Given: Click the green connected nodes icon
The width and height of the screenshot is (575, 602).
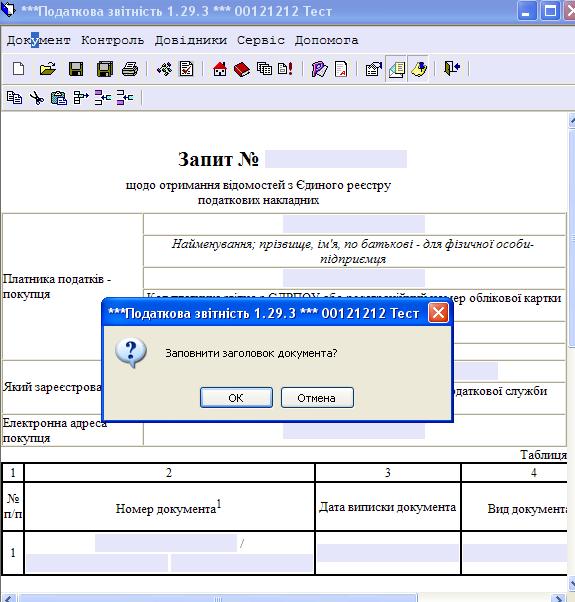Looking at the screenshot, I should pyautogui.click(x=164, y=69).
